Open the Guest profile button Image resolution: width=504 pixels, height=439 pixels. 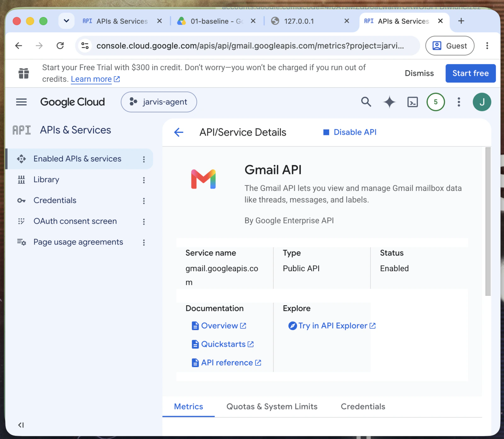(450, 46)
